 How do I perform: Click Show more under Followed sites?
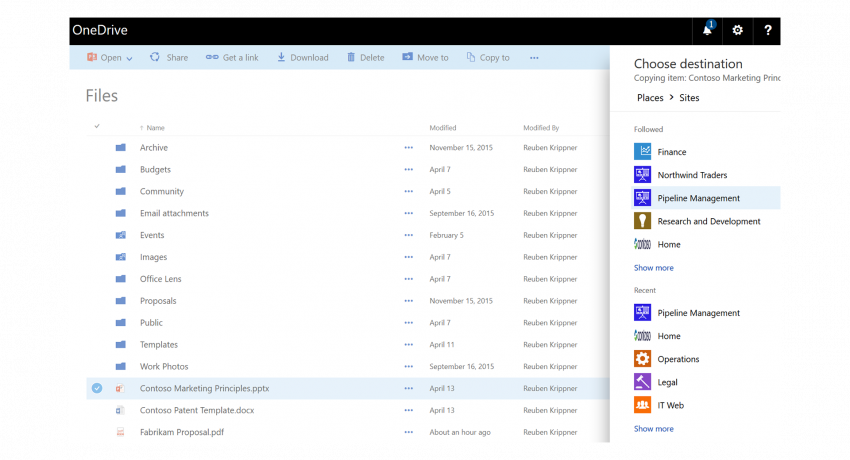click(x=654, y=268)
